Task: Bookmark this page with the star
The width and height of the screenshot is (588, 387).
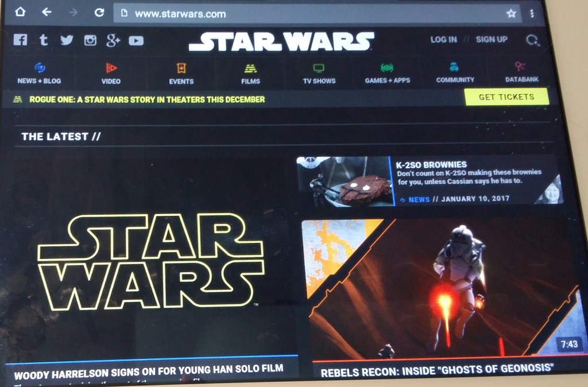Action: [x=511, y=14]
